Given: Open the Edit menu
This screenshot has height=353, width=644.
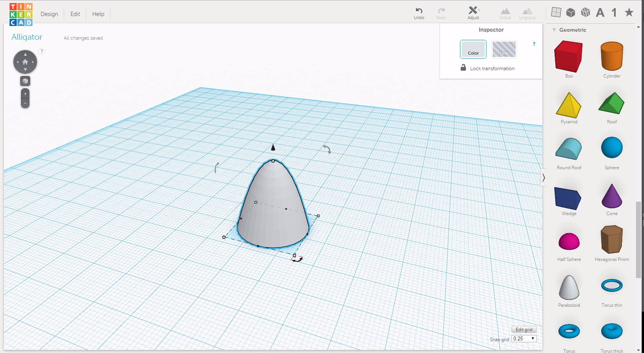Looking at the screenshot, I should (75, 14).
